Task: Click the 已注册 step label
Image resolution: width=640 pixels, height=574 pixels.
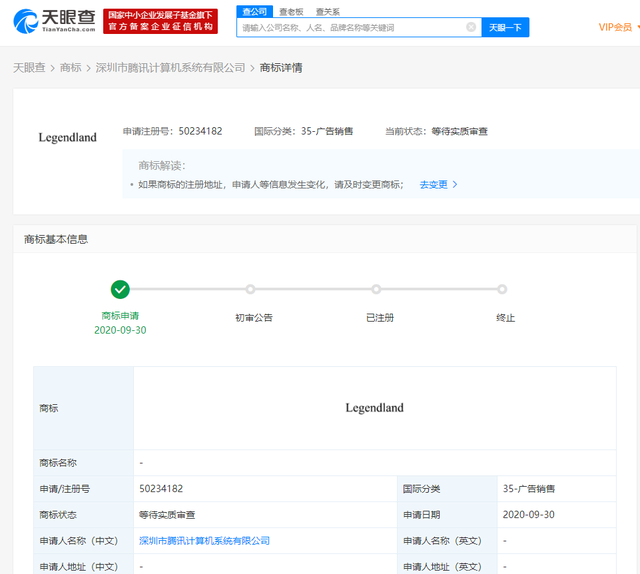Action: pos(380,318)
